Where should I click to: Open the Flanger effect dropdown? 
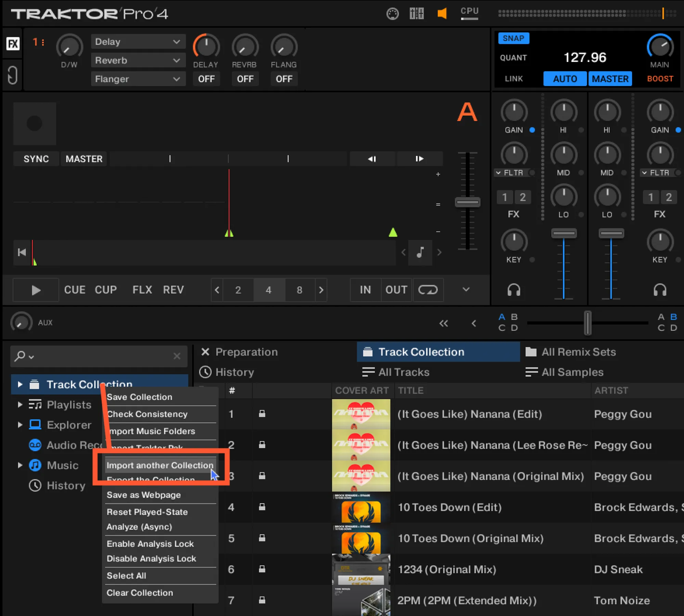click(x=138, y=79)
